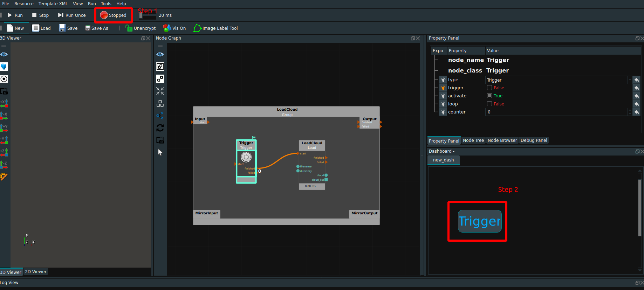644x290 pixels.
Task: Open the File menu
Action: (x=6, y=4)
